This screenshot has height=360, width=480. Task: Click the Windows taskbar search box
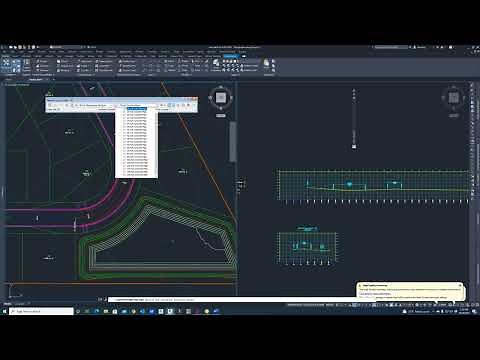(42, 311)
